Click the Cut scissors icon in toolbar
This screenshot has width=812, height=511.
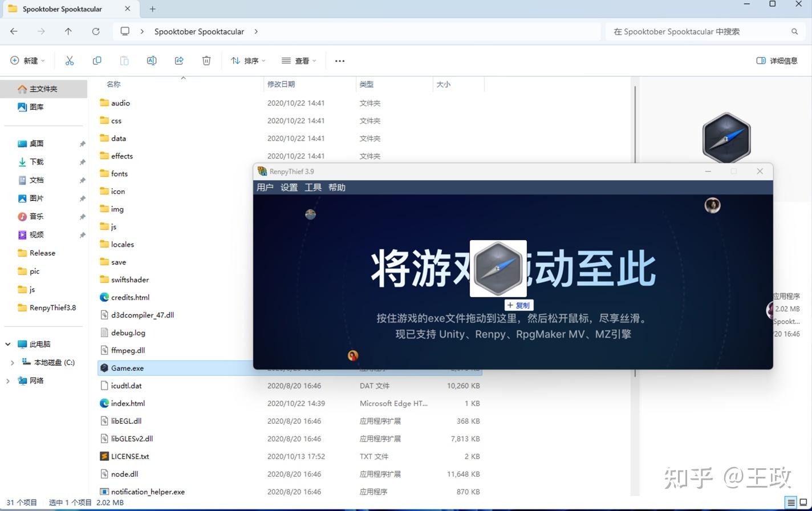click(x=70, y=60)
